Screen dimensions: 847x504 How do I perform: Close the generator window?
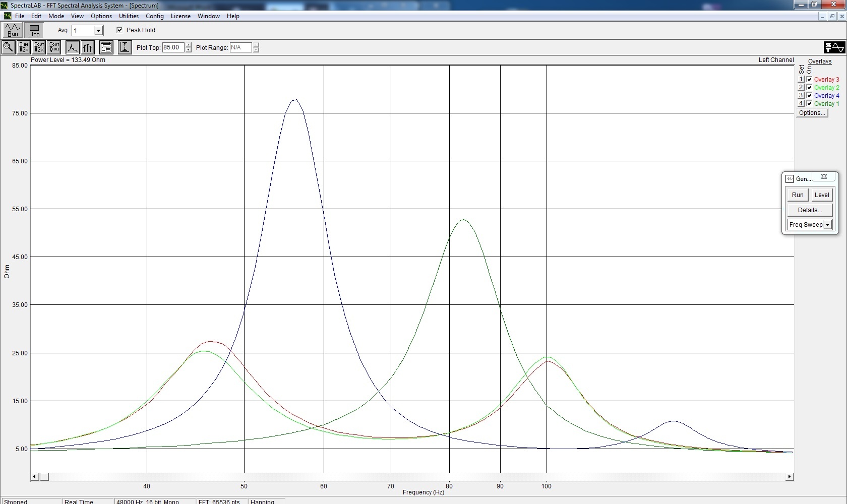click(x=824, y=176)
